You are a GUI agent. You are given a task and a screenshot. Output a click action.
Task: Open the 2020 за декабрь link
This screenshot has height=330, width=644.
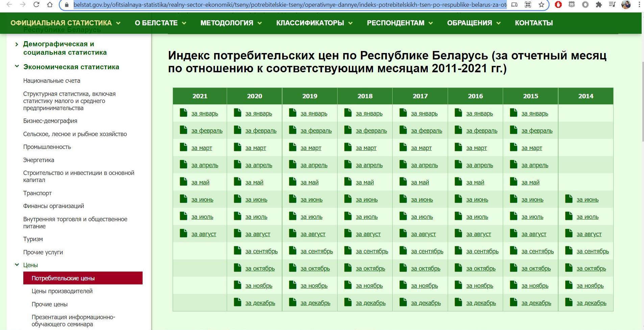pyautogui.click(x=260, y=303)
